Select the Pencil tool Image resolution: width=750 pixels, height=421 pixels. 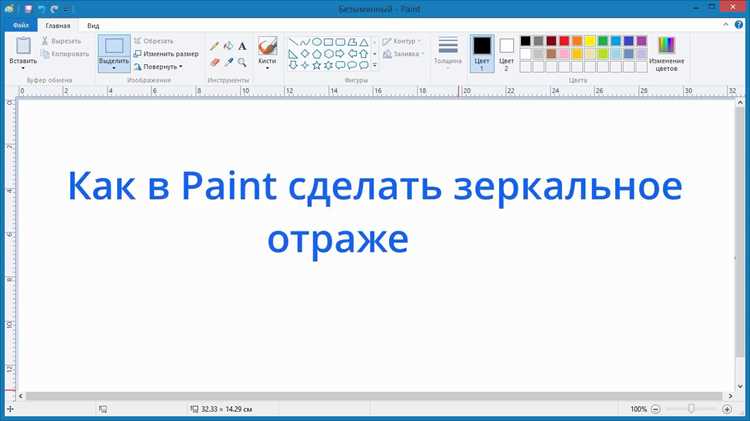214,46
